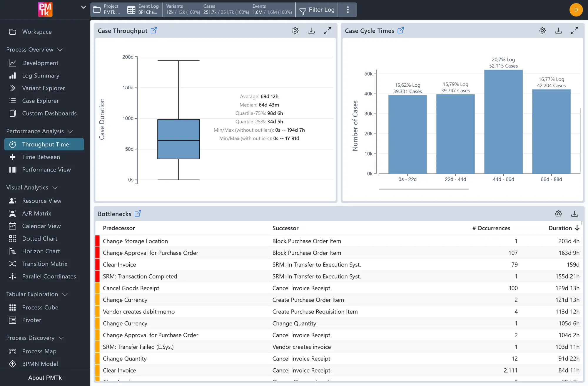Download the Case Cycle Times chart
This screenshot has height=386, width=588.
tap(558, 31)
